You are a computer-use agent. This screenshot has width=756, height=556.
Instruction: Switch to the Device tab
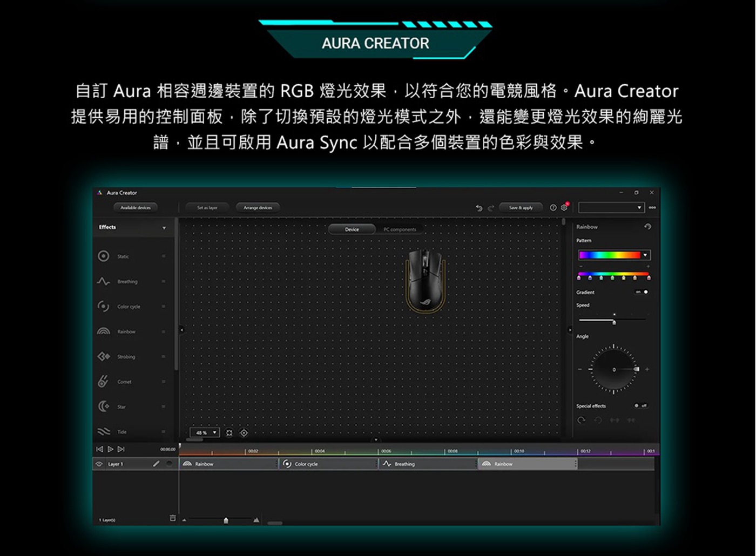pos(352,229)
